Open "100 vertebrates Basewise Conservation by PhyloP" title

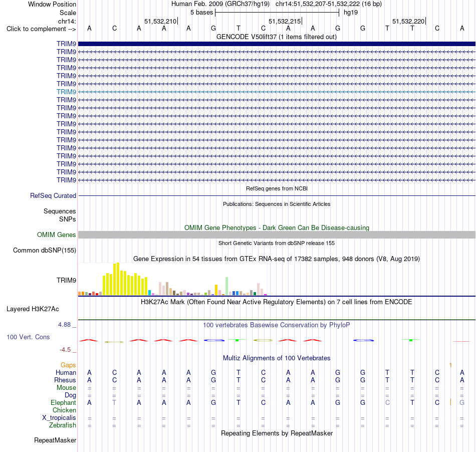(x=277, y=325)
